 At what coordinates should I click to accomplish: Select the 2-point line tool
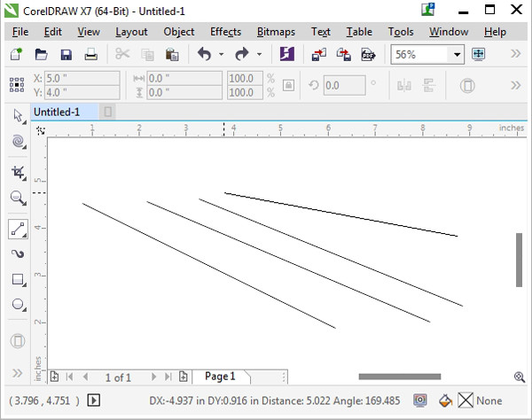(x=18, y=229)
